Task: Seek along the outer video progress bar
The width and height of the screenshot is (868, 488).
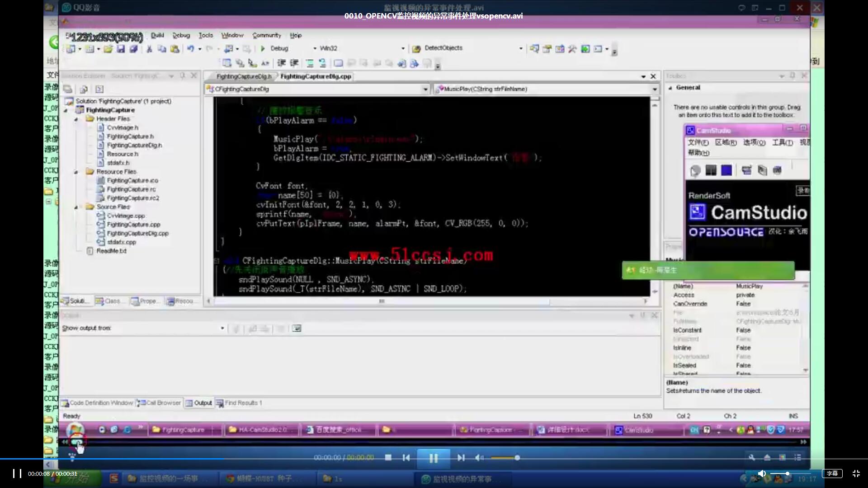Action: [x=434, y=459]
